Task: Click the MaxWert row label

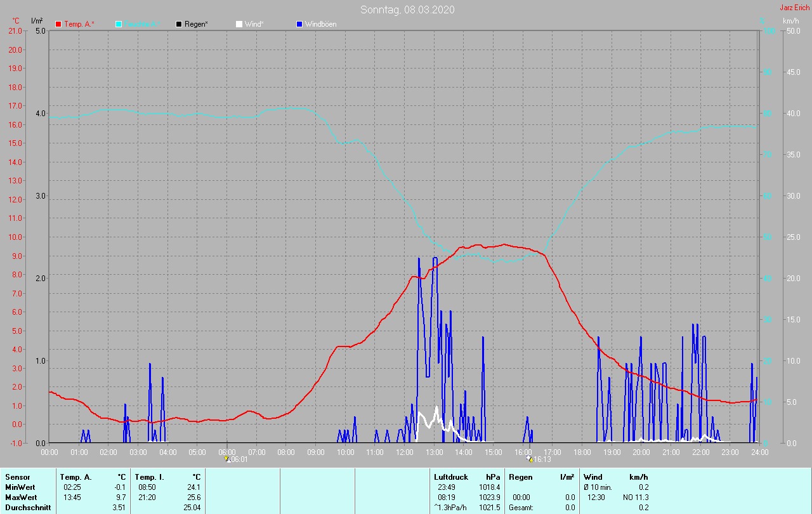Action: (21, 497)
